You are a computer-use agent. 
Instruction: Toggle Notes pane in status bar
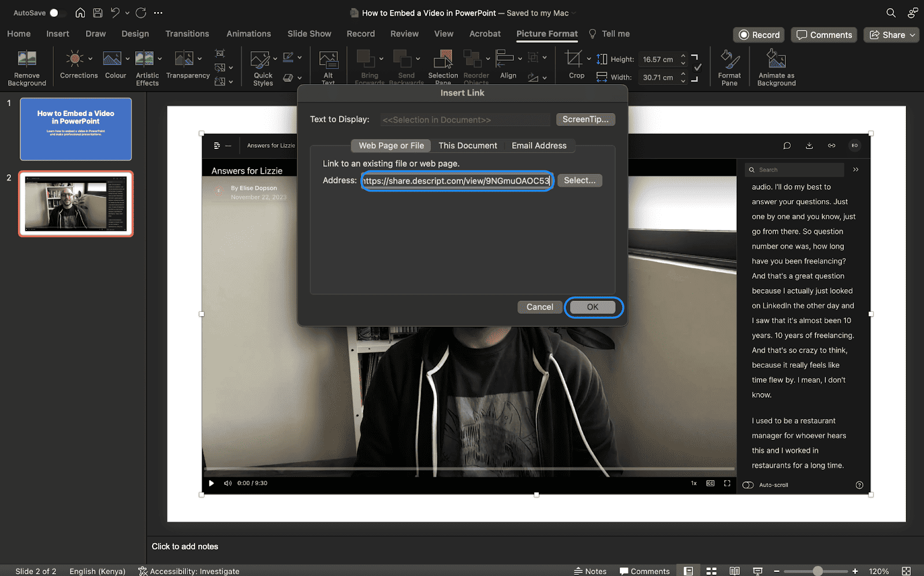click(x=590, y=571)
